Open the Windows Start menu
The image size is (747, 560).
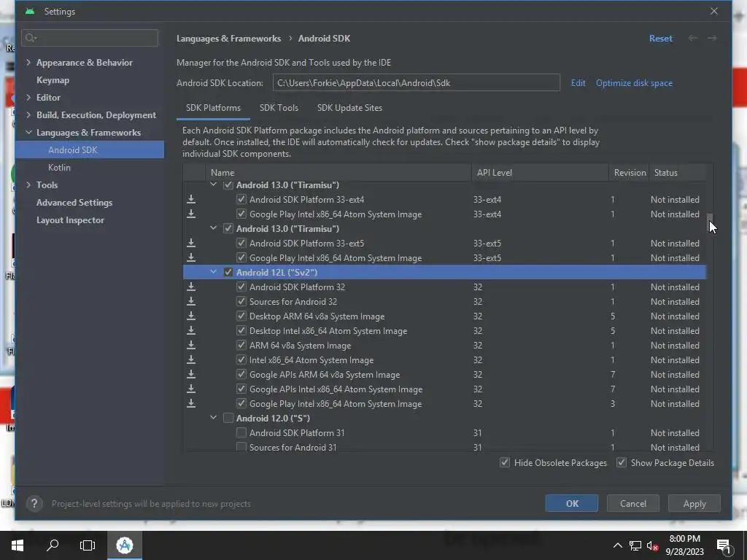[18, 545]
